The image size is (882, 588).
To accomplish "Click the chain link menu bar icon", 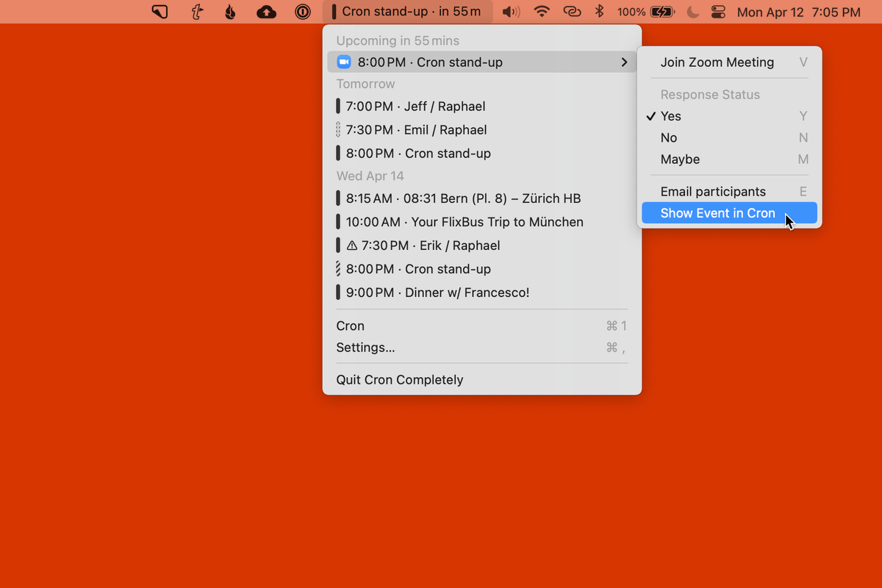I will pyautogui.click(x=572, y=12).
